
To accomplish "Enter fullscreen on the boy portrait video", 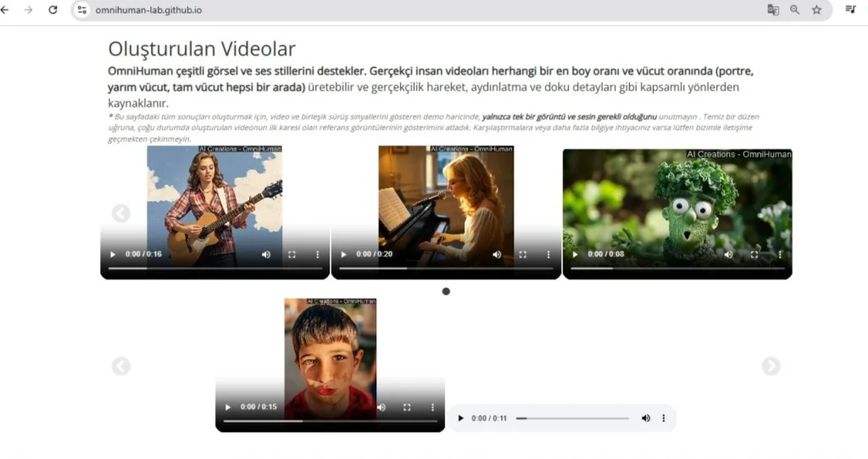I will click(407, 407).
